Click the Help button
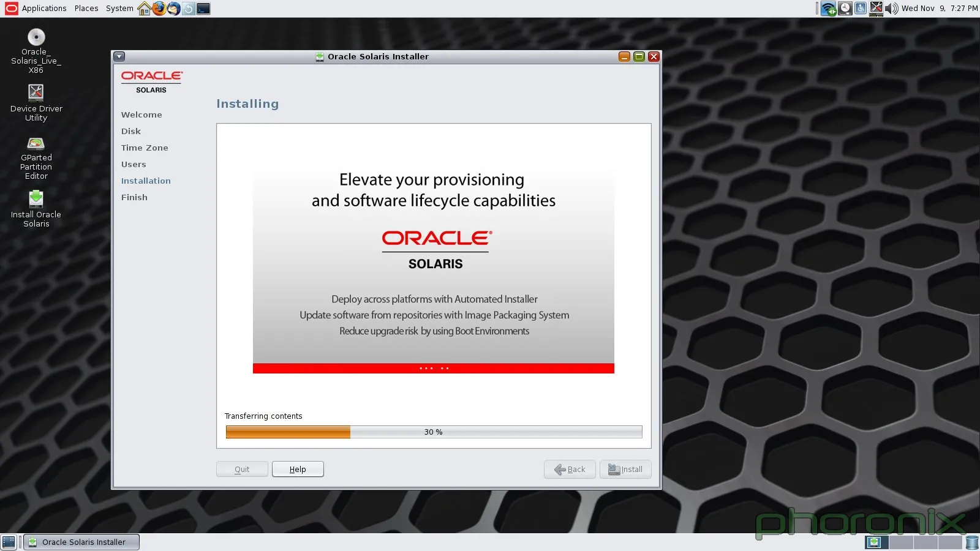 [x=298, y=469]
